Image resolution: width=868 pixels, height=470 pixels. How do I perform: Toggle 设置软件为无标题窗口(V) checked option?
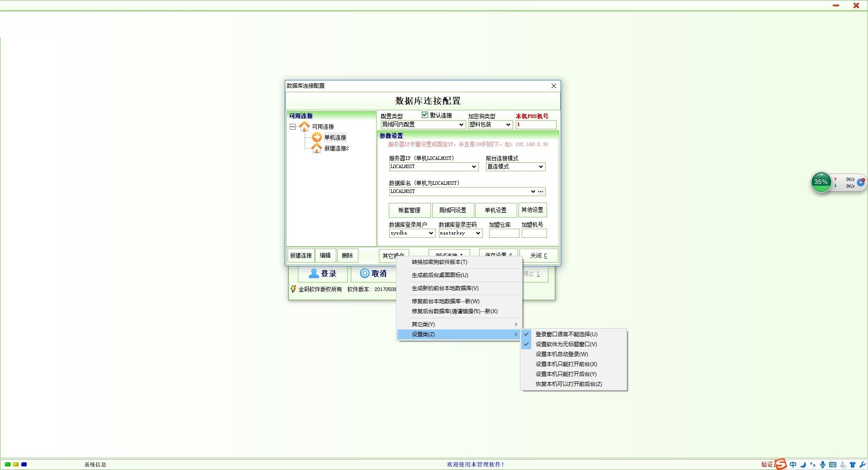click(574, 344)
